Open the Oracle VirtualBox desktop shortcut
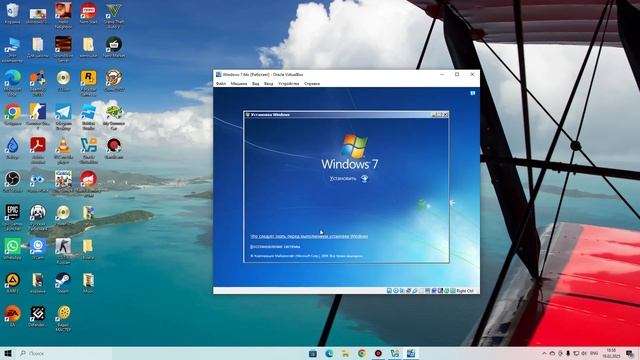 (x=88, y=150)
